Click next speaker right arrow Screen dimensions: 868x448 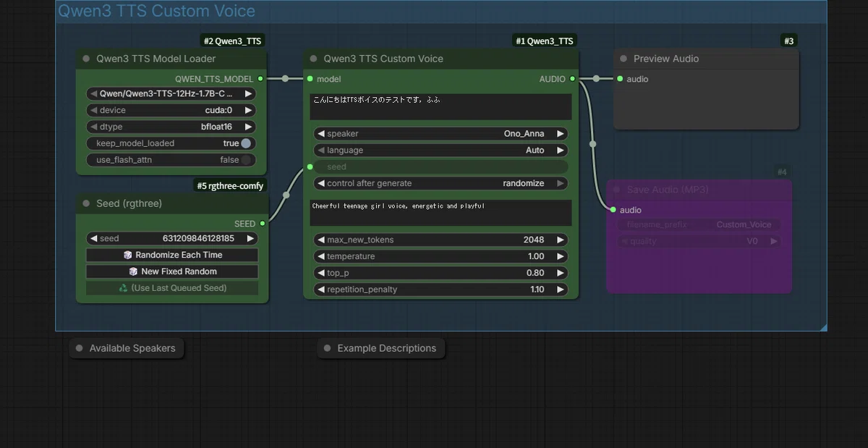[560, 133]
